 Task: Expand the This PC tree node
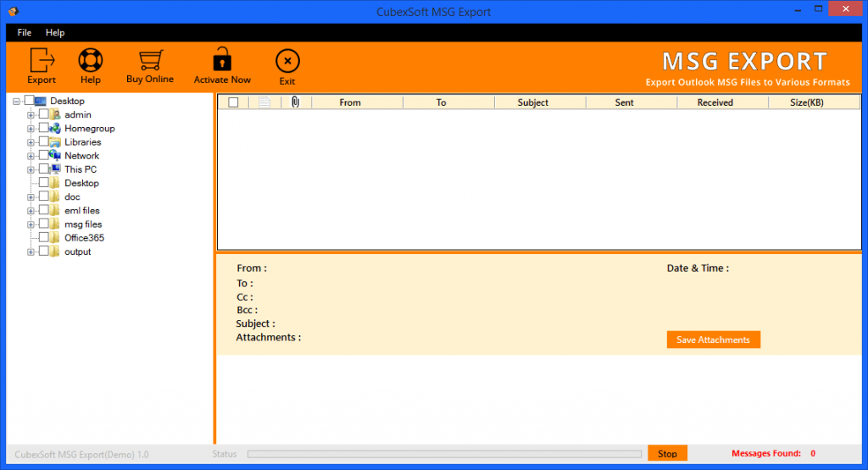(x=31, y=169)
